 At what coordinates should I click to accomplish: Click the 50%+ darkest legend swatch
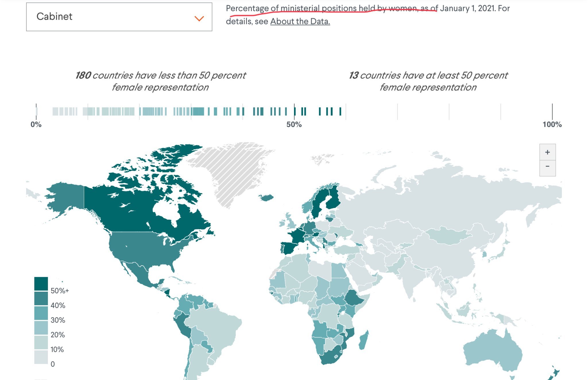41,284
